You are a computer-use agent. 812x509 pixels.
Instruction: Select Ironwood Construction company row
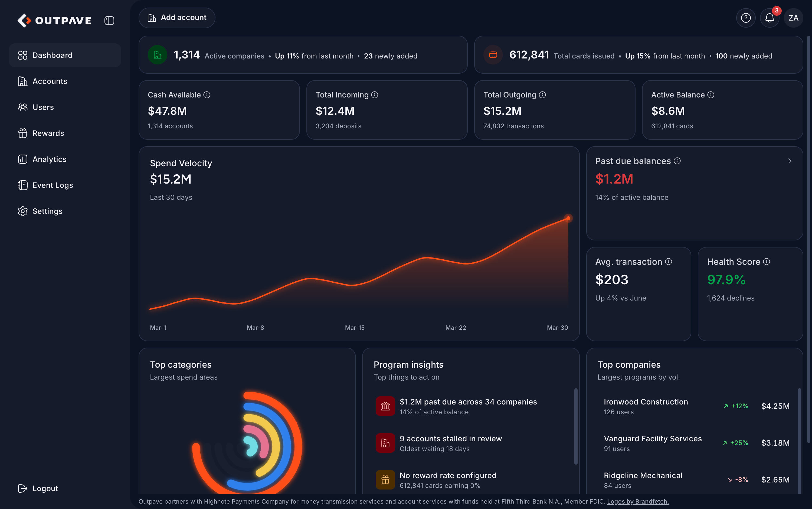point(696,406)
